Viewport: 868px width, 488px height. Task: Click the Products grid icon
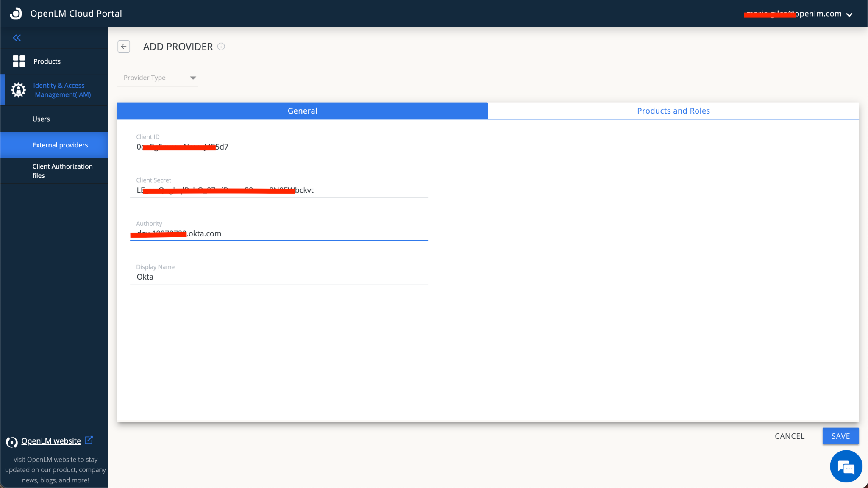(x=19, y=61)
